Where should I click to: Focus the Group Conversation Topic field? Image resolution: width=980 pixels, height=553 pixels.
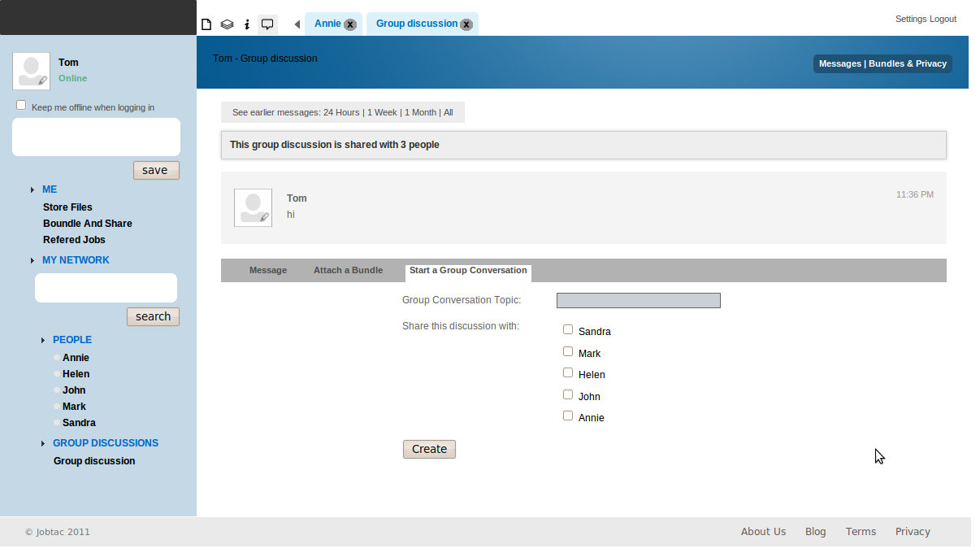pos(639,301)
